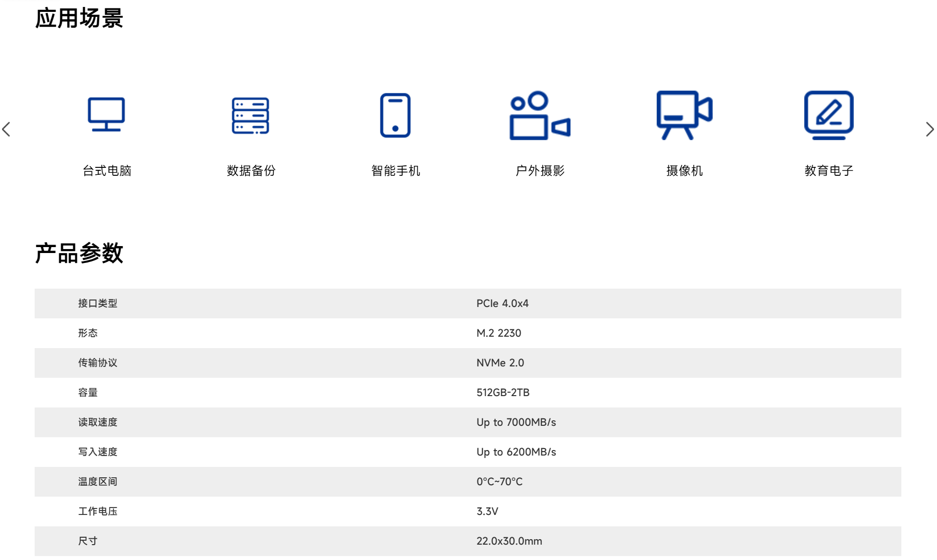Click the desktop computer monitor icon

106,115
